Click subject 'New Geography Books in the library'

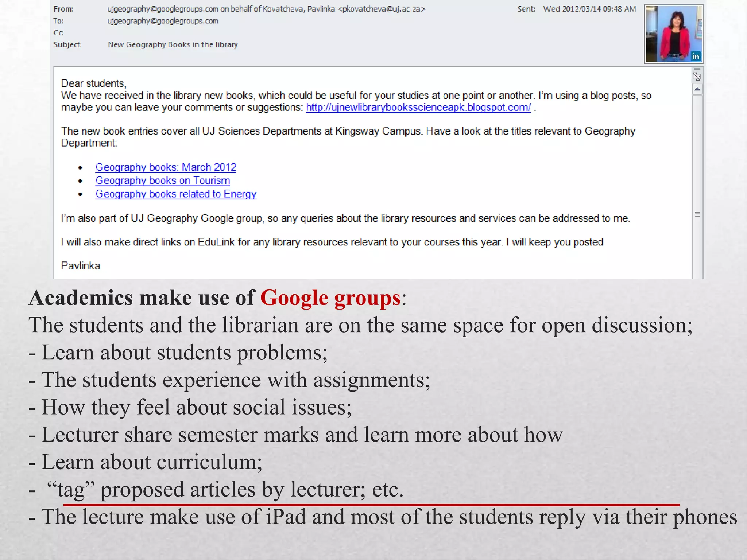[173, 44]
